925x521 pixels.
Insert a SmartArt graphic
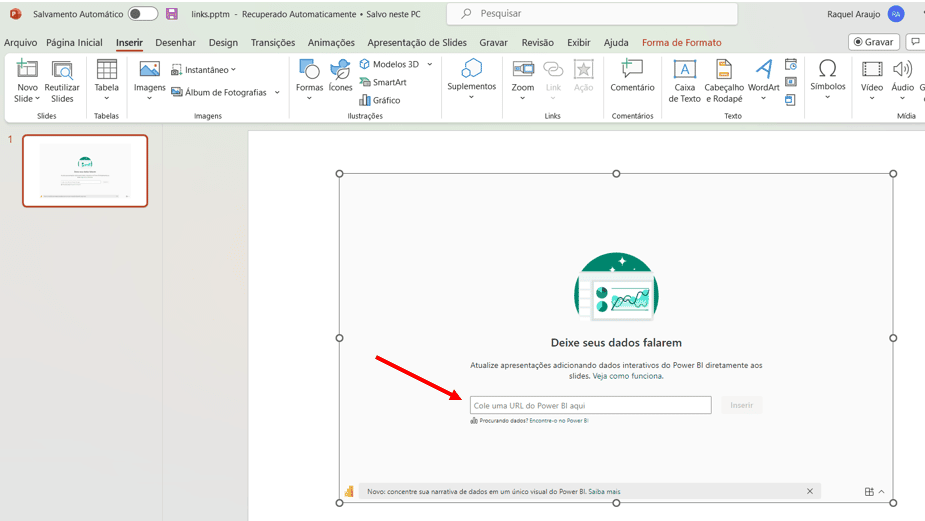coord(383,82)
